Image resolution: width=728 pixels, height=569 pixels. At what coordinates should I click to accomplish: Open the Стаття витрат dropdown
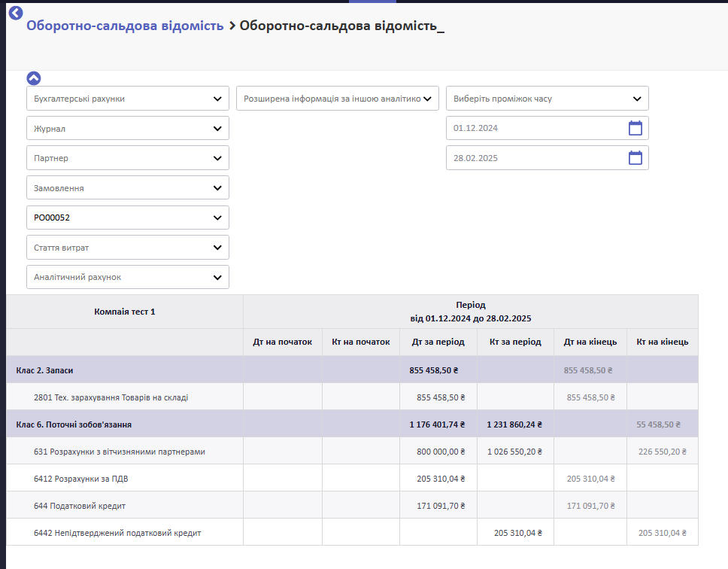click(128, 247)
